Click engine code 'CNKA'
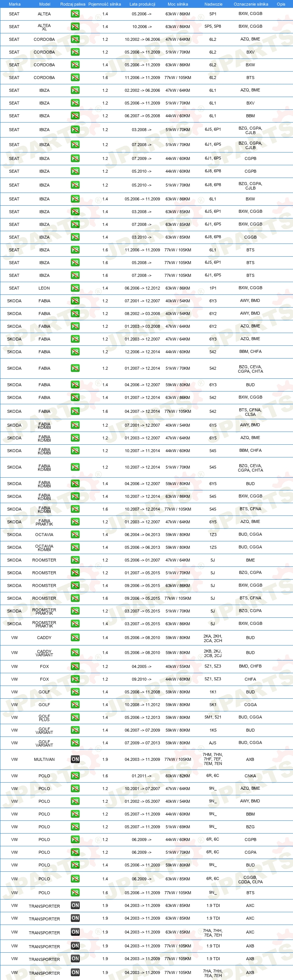The width and height of the screenshot is (293, 980). click(250, 776)
